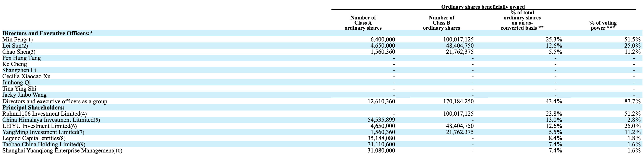Viewport: 644px width, 154px height.
Task: Click Ruhnn1106's ownership value 23.8%
Action: click(x=554, y=114)
